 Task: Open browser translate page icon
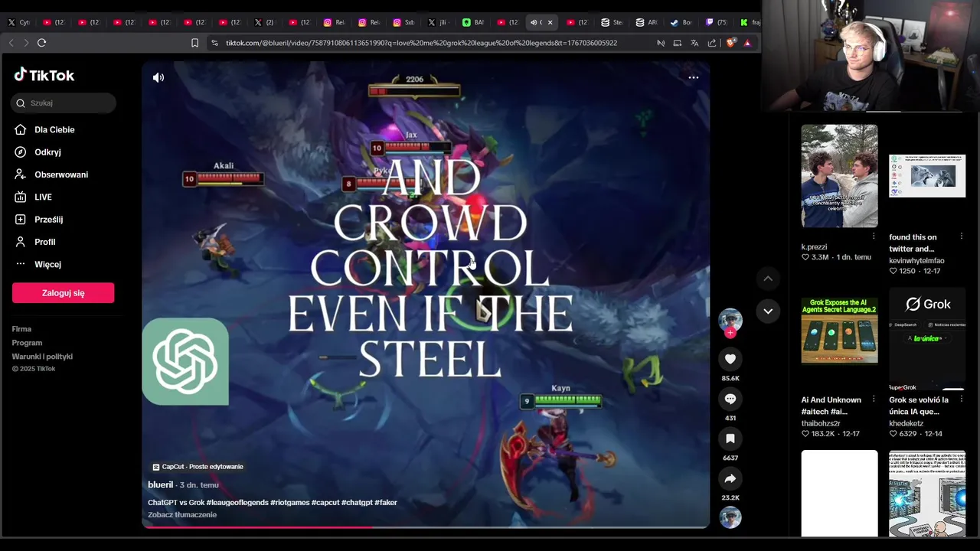pos(694,43)
